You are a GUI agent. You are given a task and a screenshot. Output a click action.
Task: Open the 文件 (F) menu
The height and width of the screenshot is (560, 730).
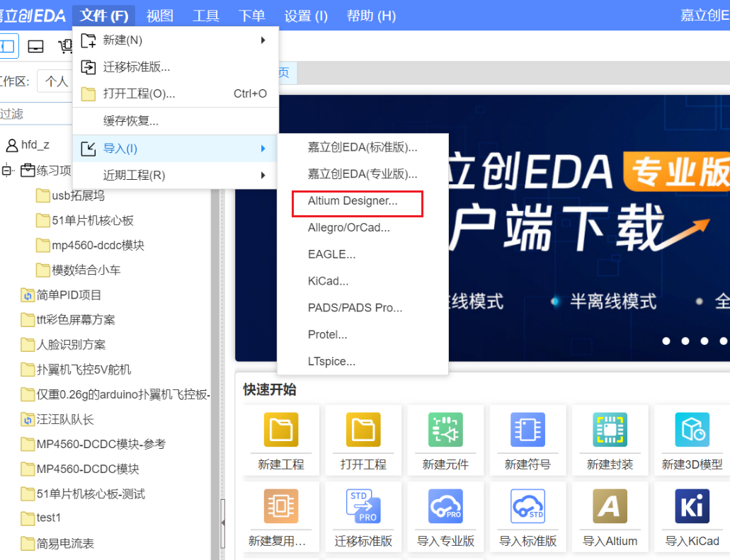[x=104, y=16]
